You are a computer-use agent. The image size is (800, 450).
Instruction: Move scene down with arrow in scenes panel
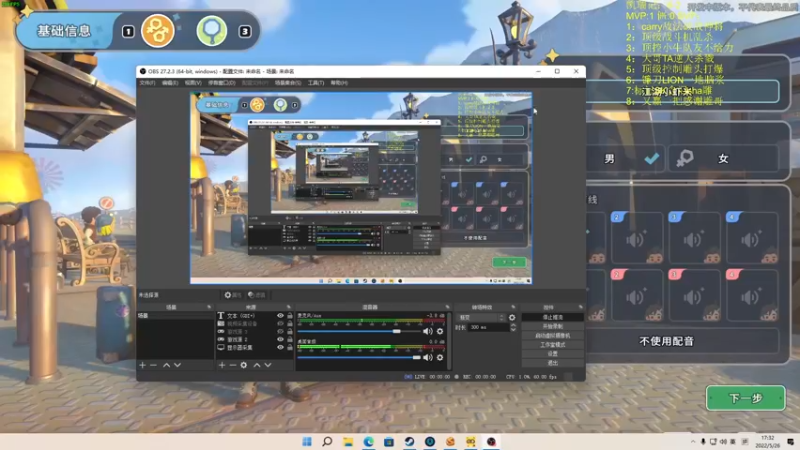pyautogui.click(x=178, y=365)
